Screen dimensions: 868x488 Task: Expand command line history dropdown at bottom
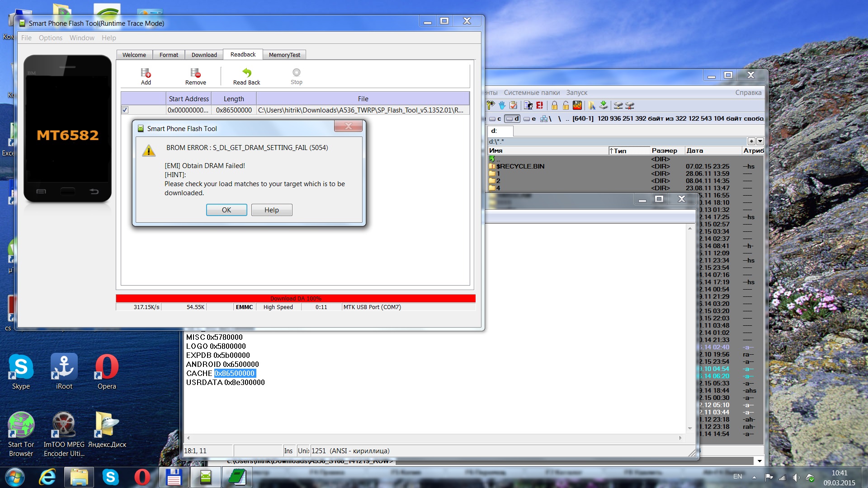[759, 461]
